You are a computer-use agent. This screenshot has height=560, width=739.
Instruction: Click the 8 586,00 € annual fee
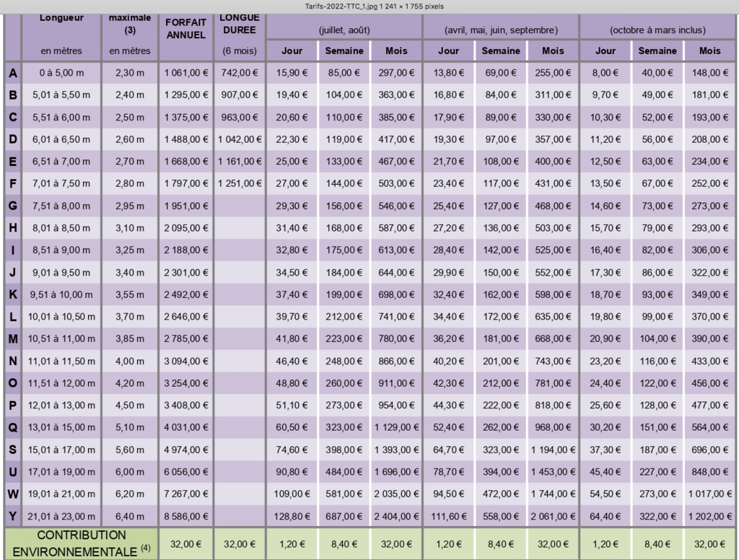186,517
